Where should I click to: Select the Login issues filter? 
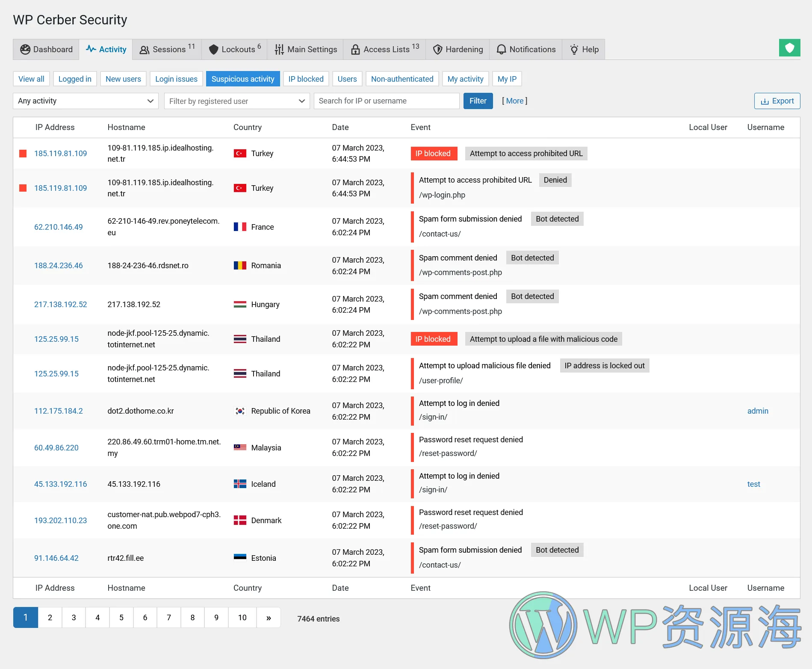tap(176, 79)
